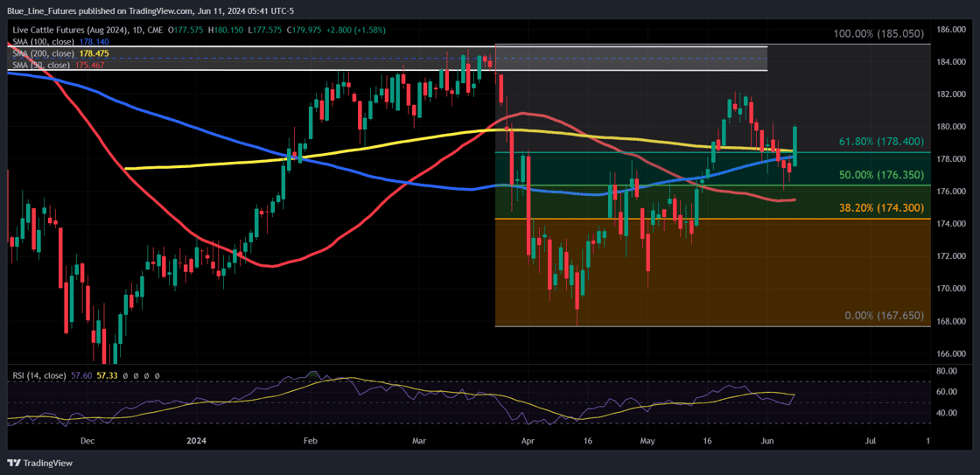Click the Feb label on time axis
Viewport: 980px width, 475px height.
coord(311,441)
